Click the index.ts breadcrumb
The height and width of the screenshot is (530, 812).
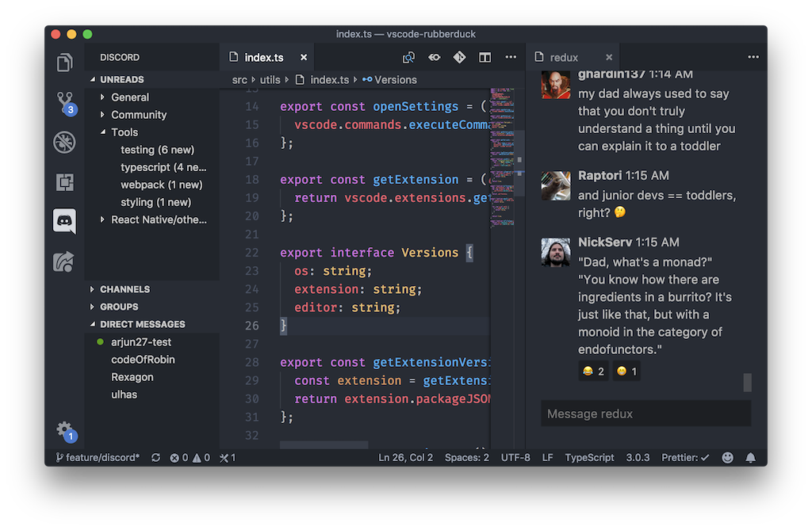coord(323,80)
